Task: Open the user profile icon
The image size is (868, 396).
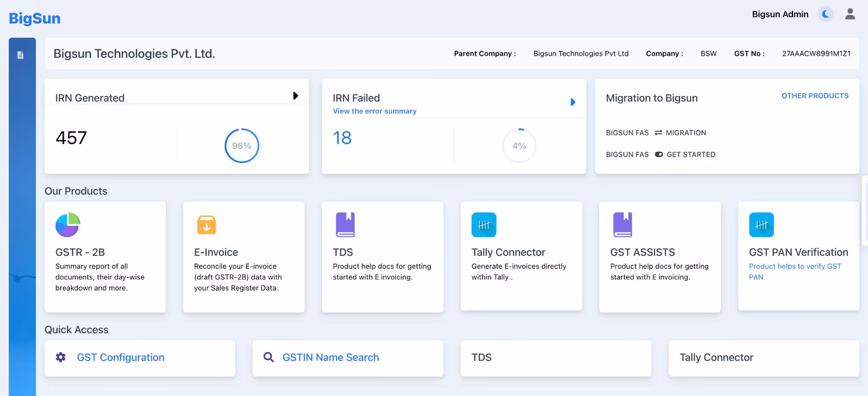Action: pyautogui.click(x=850, y=14)
